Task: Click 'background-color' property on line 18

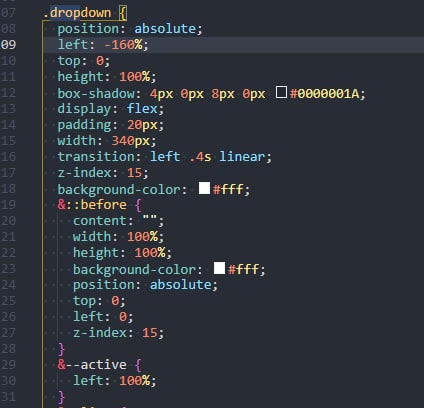Action: (119, 189)
